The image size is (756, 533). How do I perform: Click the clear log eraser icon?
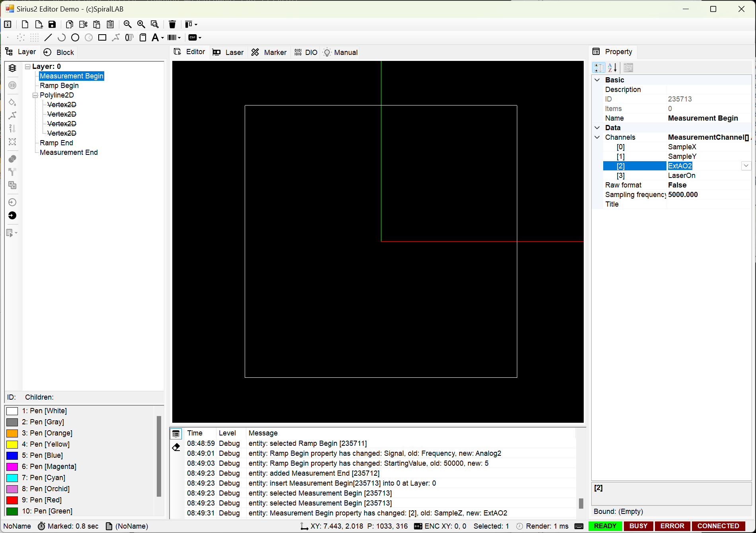click(x=176, y=447)
